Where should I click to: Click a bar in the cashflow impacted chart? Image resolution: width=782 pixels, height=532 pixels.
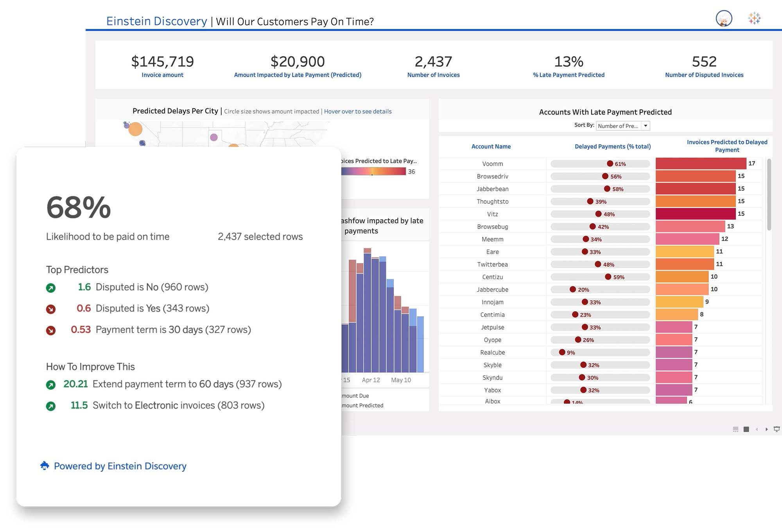368,313
